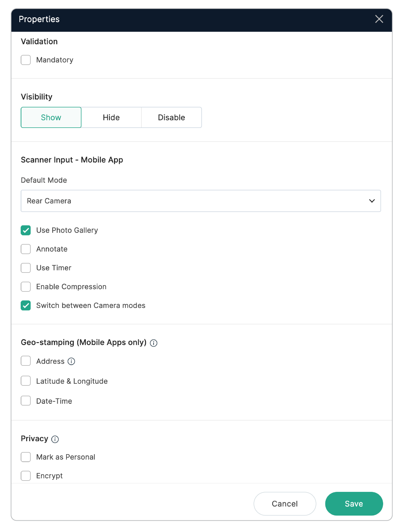Image resolution: width=404 pixels, height=532 pixels.
Task: Enable the Annotate option
Action: click(x=25, y=249)
